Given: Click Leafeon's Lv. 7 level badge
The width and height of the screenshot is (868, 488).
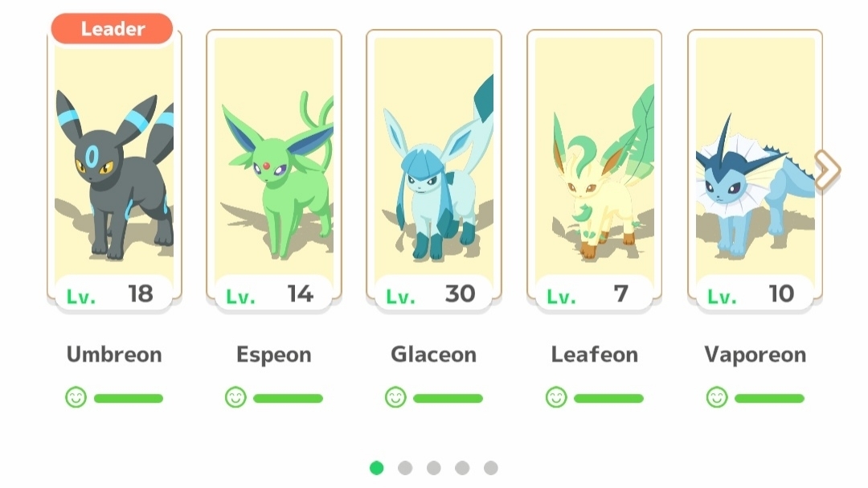Looking at the screenshot, I should pyautogui.click(x=594, y=293).
